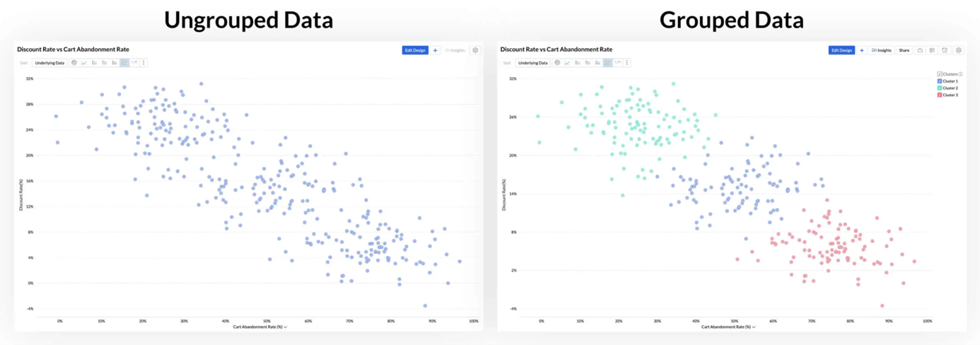980x345 pixels.
Task: Click Share button in Grouped Data chart
Action: click(x=904, y=50)
